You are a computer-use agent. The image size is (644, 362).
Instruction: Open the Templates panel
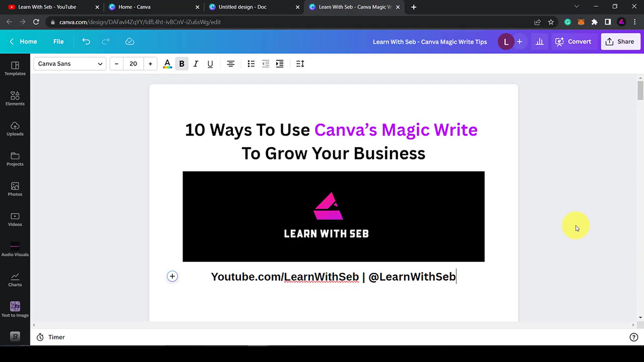15,68
